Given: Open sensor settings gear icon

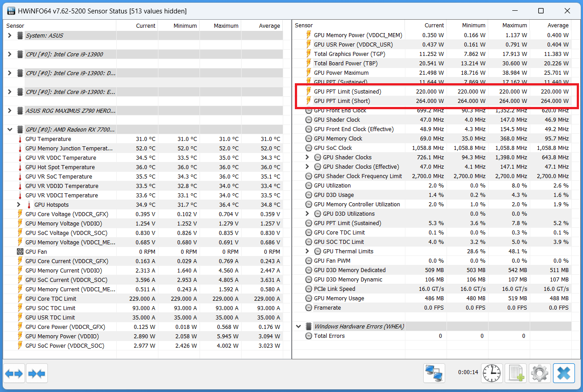Looking at the screenshot, I should click(x=540, y=373).
